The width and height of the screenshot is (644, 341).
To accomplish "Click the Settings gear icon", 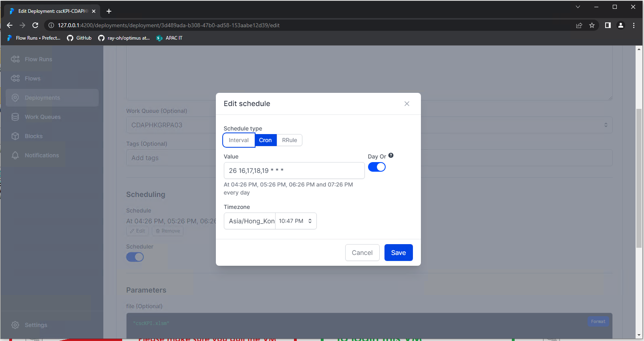I will pyautogui.click(x=15, y=325).
